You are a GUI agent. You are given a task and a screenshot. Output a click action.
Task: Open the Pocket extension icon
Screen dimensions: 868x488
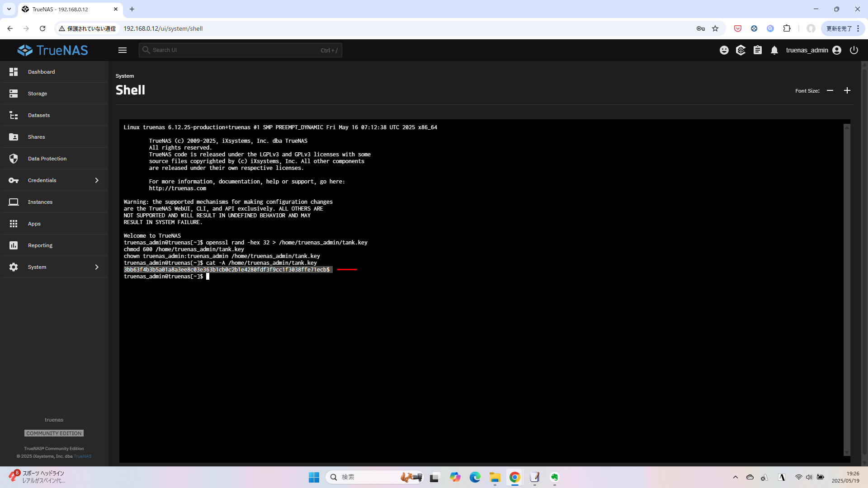738,28
